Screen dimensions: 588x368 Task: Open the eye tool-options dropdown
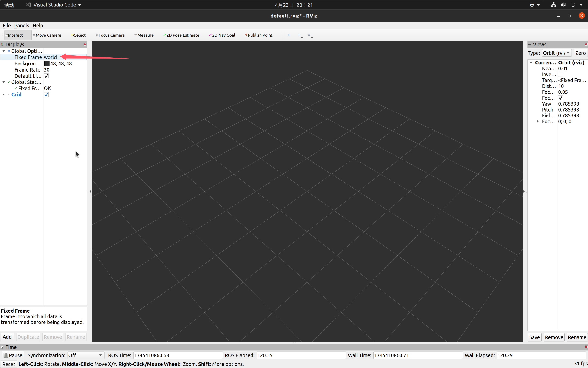[x=310, y=36]
